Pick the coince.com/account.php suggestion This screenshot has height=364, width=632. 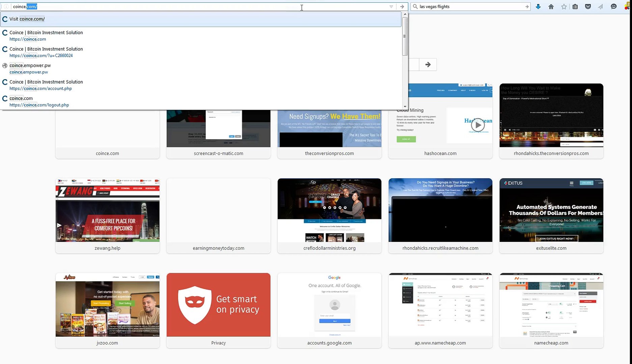(201, 85)
